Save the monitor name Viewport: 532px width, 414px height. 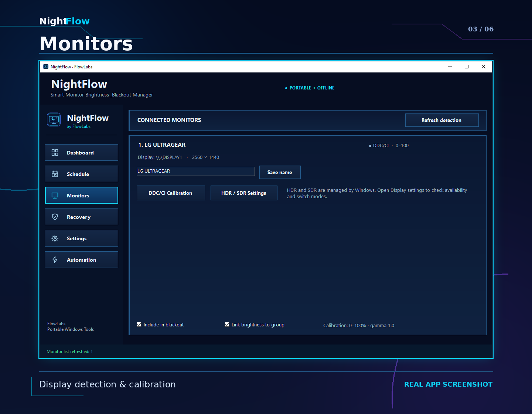[x=280, y=172]
